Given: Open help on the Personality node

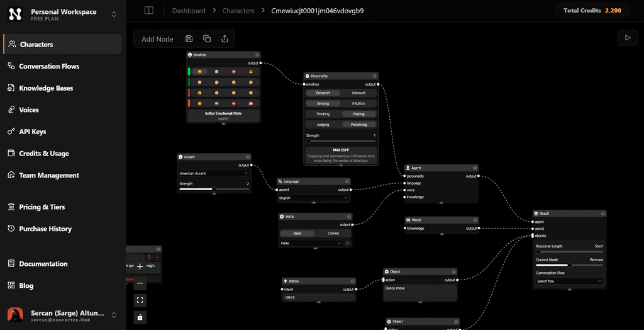Looking at the screenshot, I should (375, 76).
